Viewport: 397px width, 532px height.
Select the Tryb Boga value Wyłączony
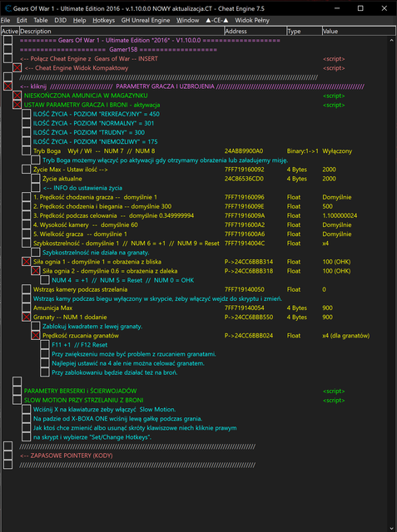[x=337, y=151]
